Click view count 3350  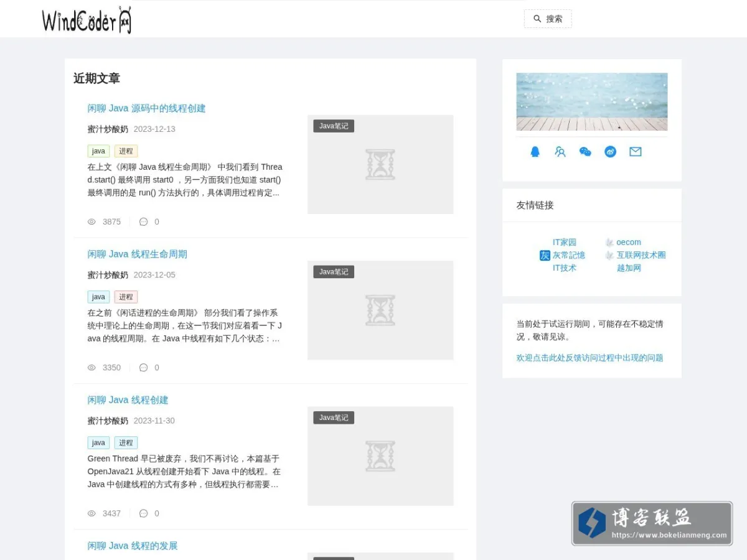click(x=111, y=368)
